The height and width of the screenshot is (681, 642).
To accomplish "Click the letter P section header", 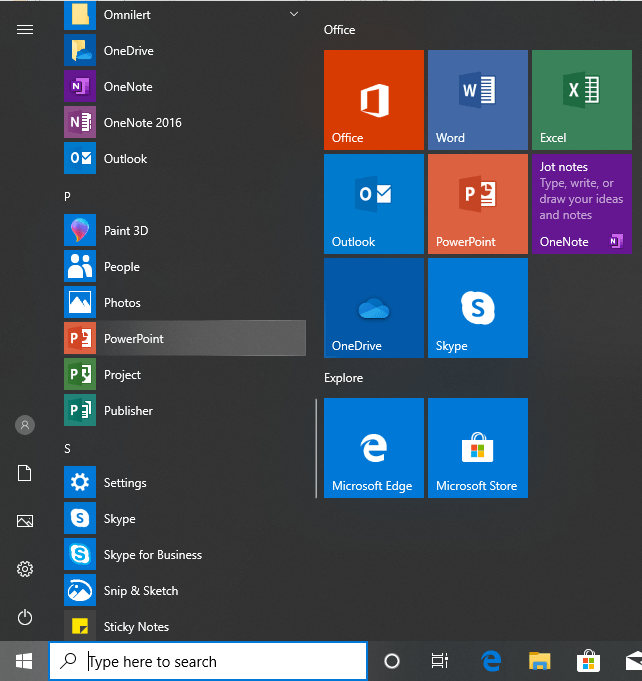I will pyautogui.click(x=67, y=196).
